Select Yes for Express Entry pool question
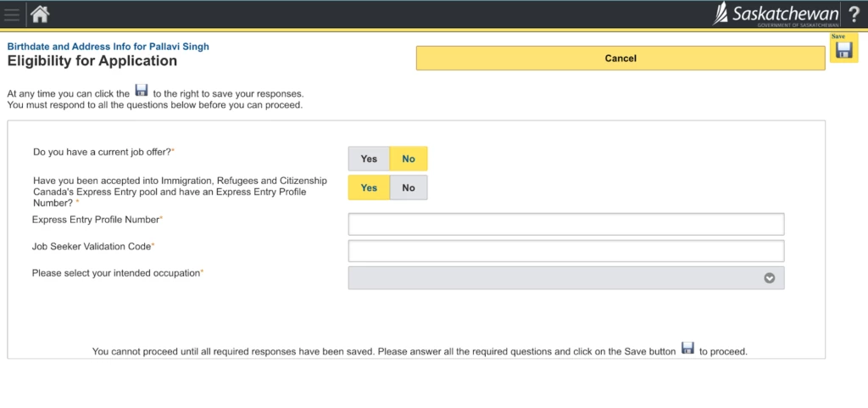This screenshot has width=868, height=408. point(369,187)
